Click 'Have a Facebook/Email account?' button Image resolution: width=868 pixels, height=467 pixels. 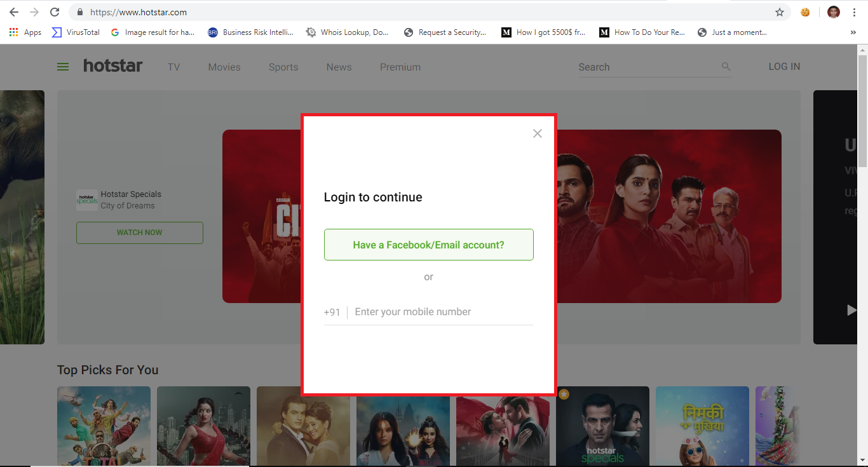(x=429, y=245)
